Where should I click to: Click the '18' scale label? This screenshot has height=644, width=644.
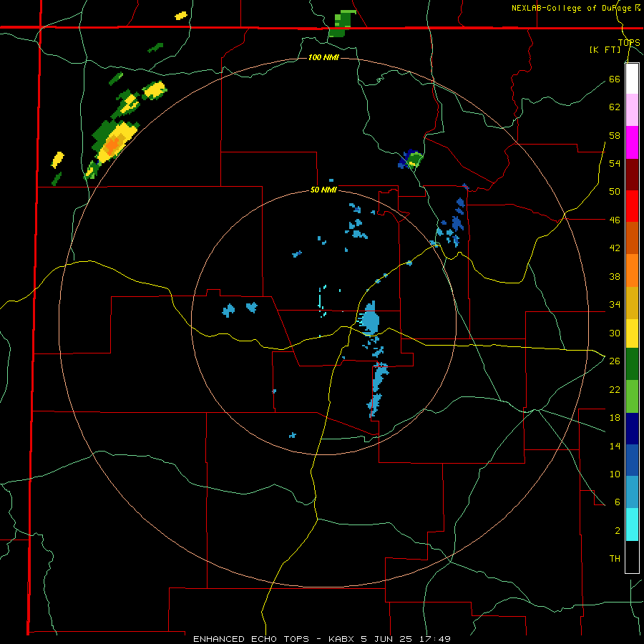pyautogui.click(x=615, y=418)
